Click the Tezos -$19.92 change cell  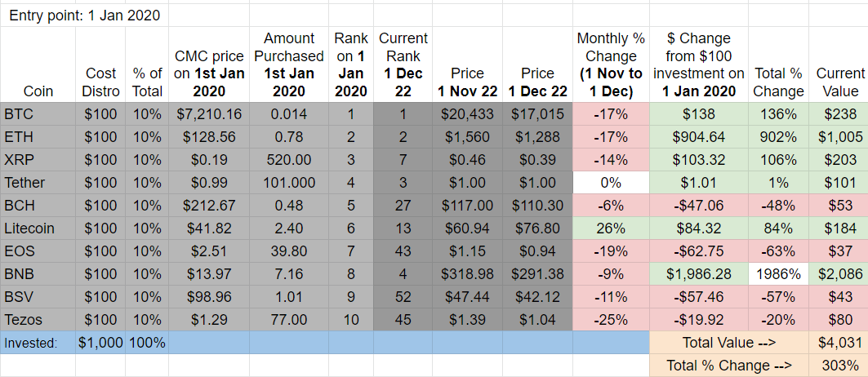tap(699, 319)
